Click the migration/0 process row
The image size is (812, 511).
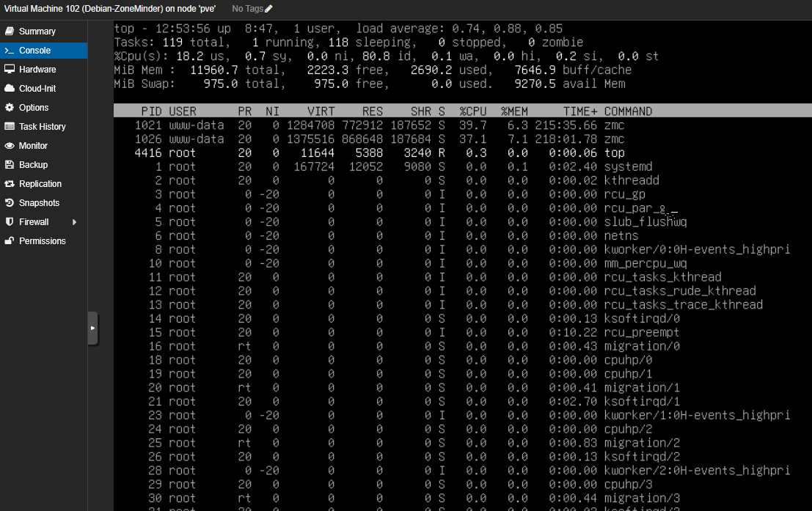tap(414, 346)
